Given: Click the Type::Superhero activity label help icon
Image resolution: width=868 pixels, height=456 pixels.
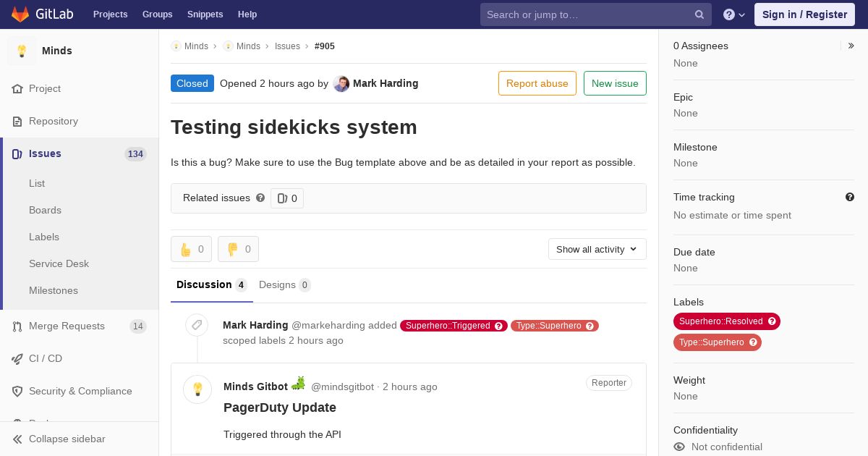Looking at the screenshot, I should click(590, 326).
